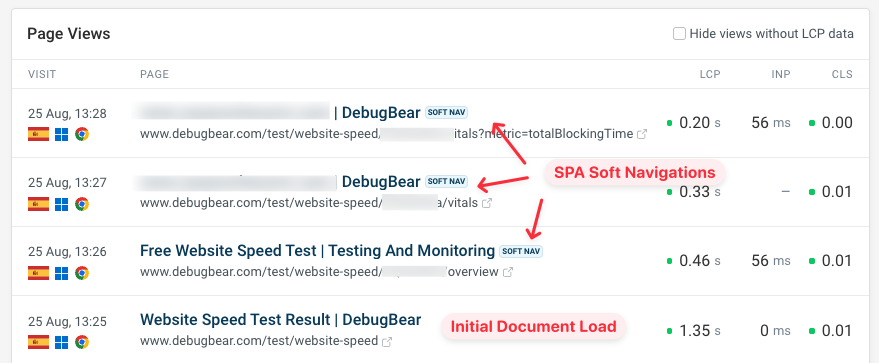879x363 pixels.
Task: Click SOFT NAV badge in 13:28 row
Action: (x=446, y=113)
